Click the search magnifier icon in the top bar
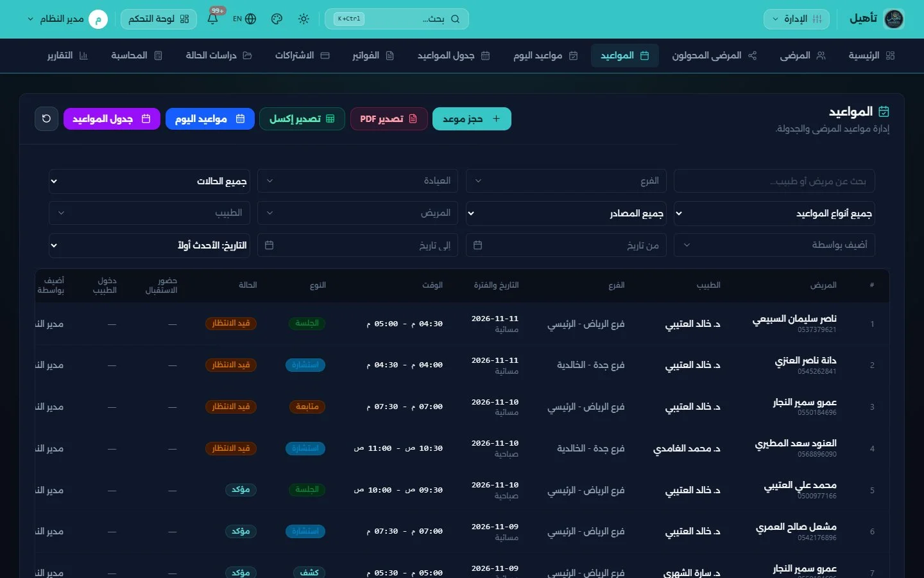The width and height of the screenshot is (924, 578). pyautogui.click(x=456, y=19)
